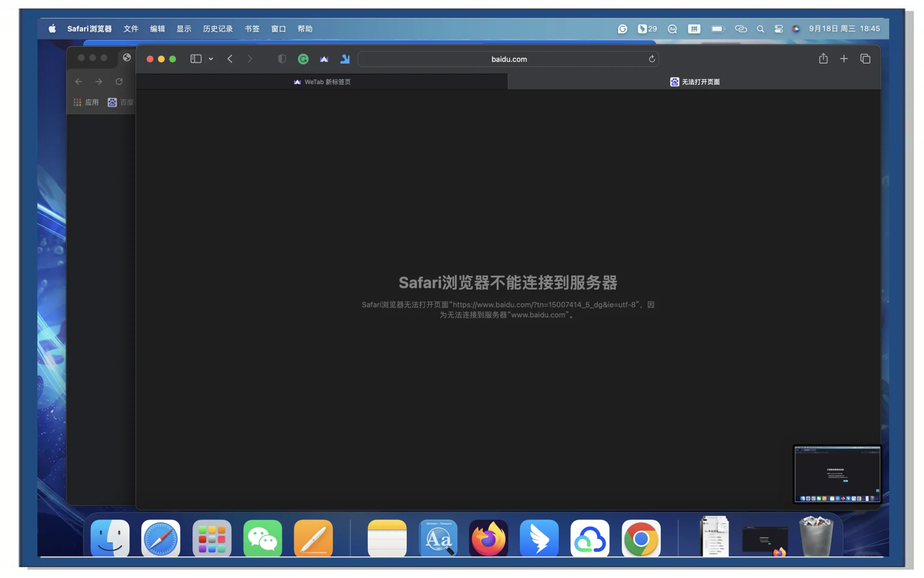This screenshot has width=924, height=578.
Task: Go forward in Safari
Action: tap(249, 59)
